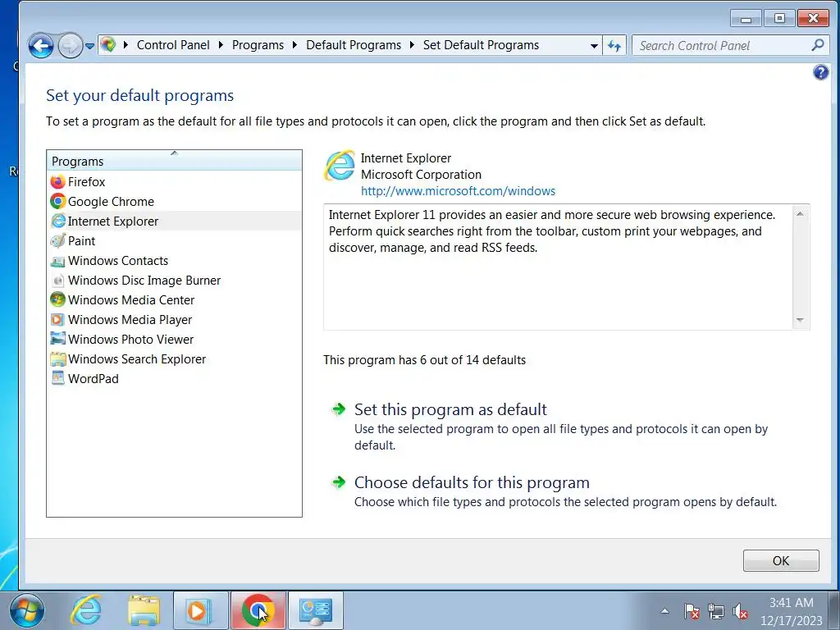Select the Windows Media Center row text
This screenshot has width=840, height=630.
pyautogui.click(x=130, y=300)
